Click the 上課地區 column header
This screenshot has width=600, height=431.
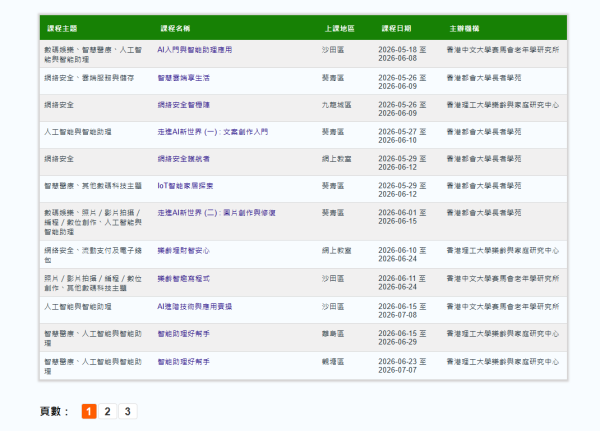[340, 28]
